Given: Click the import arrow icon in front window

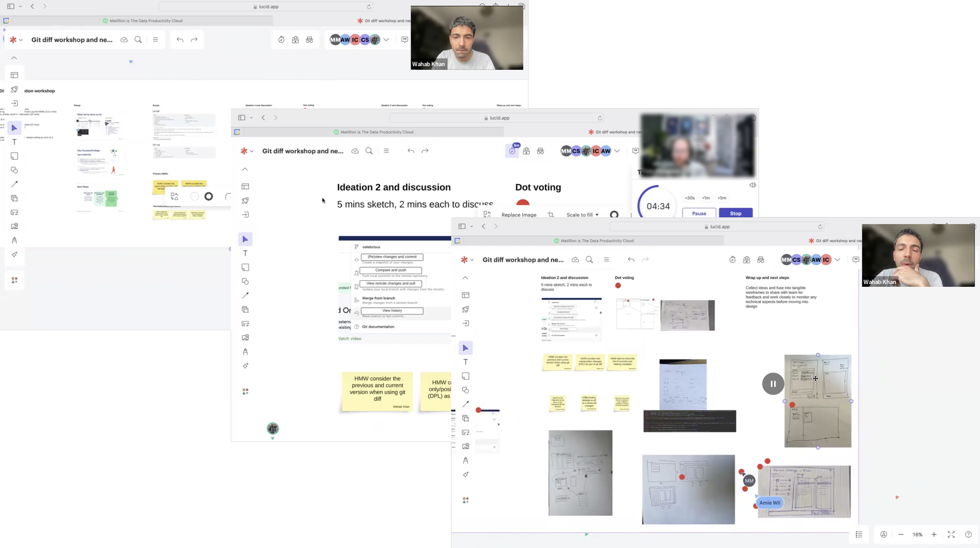Looking at the screenshot, I should [x=465, y=323].
